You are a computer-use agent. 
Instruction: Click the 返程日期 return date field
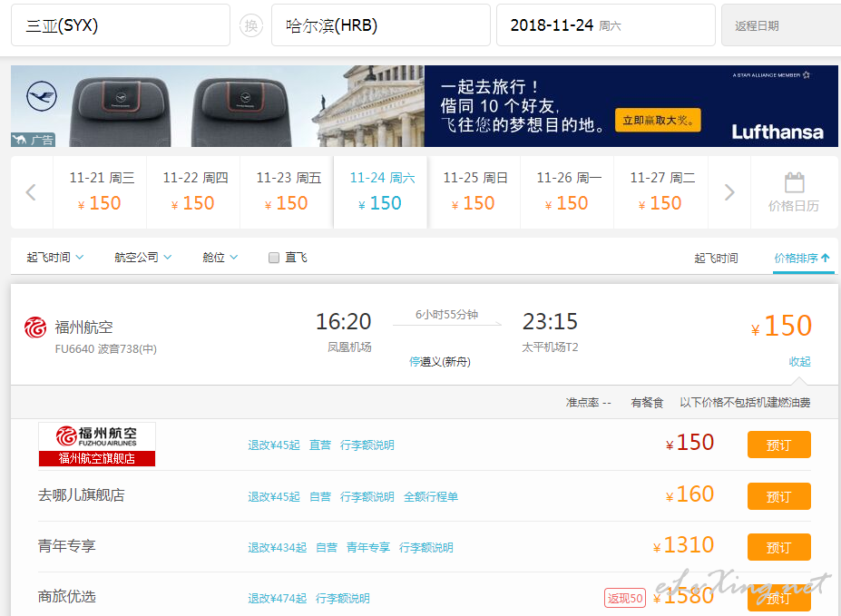(781, 25)
